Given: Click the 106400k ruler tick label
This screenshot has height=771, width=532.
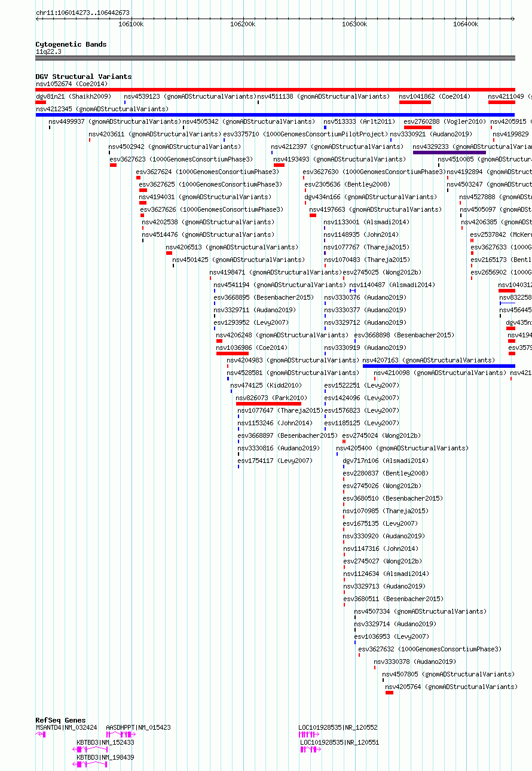Looking at the screenshot, I should [x=466, y=24].
